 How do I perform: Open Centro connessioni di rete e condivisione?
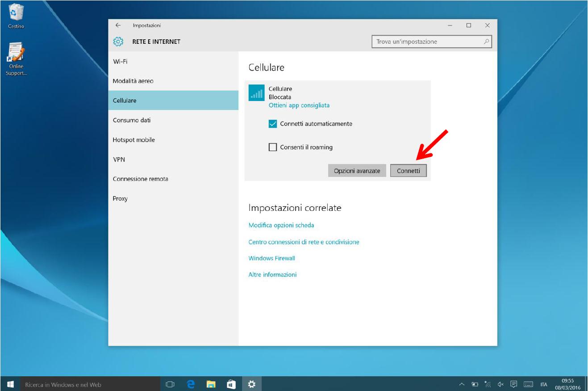click(304, 242)
